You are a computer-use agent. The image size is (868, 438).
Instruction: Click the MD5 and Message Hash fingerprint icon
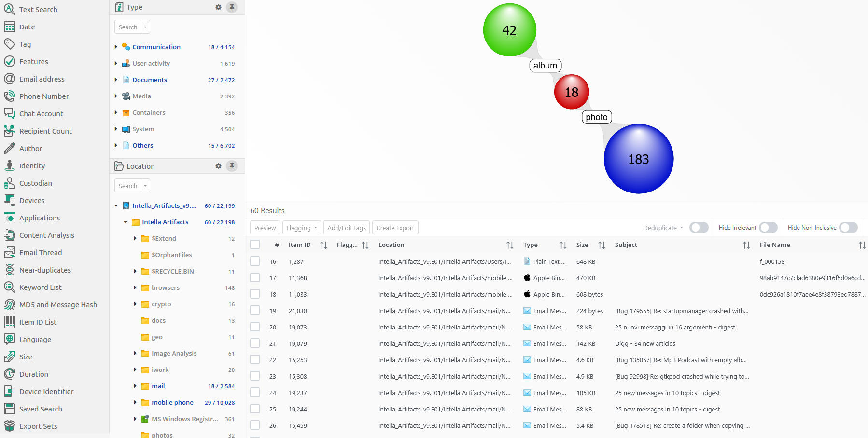[x=9, y=304]
